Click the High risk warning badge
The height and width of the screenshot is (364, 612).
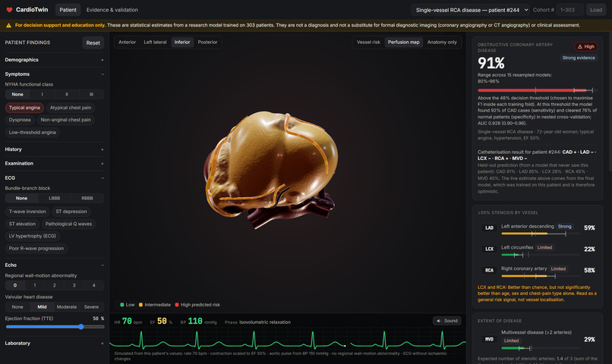(586, 46)
